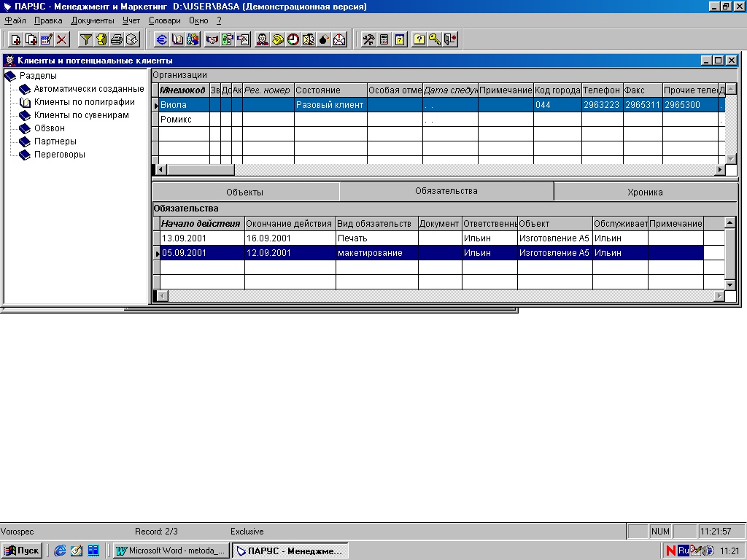Click the макетирование obligation type cell
Screen dimensions: 747x560
click(377, 253)
